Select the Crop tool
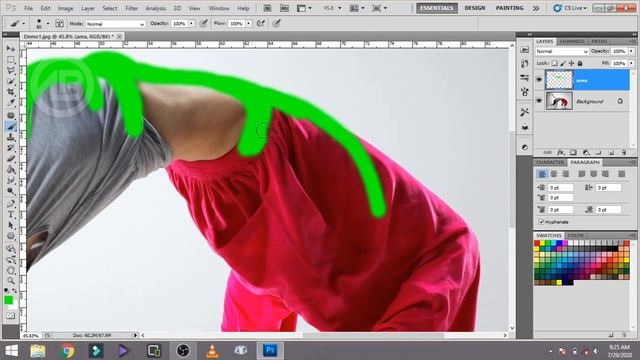640x360 pixels. click(x=11, y=92)
